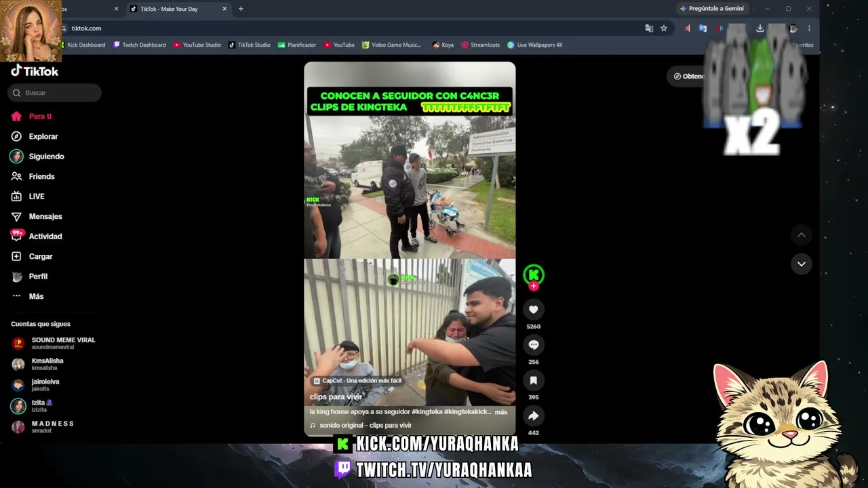Open the Actividad notifications
The height and width of the screenshot is (488, 868).
pyautogui.click(x=37, y=237)
